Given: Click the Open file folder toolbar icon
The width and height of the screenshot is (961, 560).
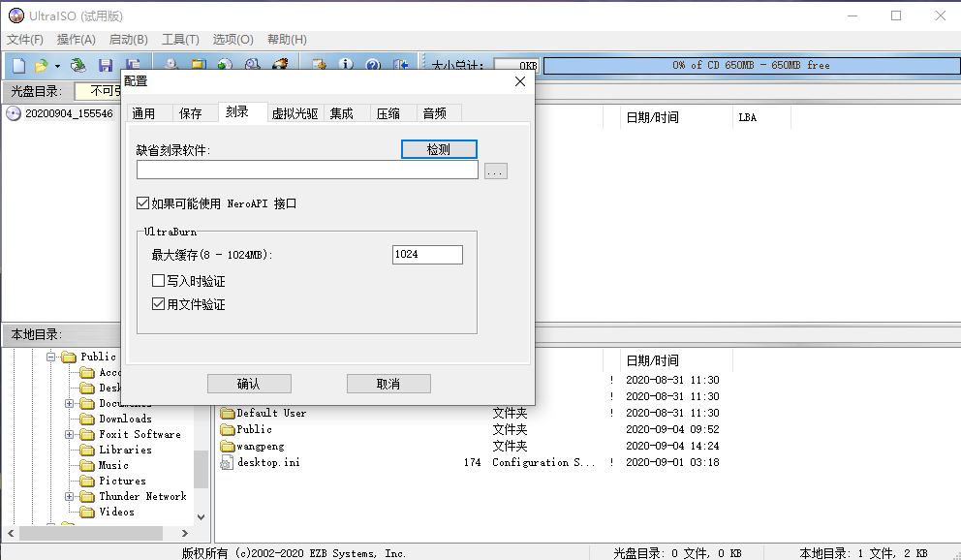Looking at the screenshot, I should pos(41,65).
